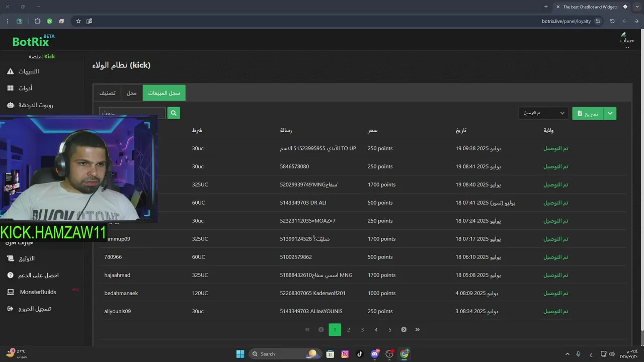The image size is (644, 362).
Task: Show hidden system tray icons chevron
Action: (x=568, y=354)
